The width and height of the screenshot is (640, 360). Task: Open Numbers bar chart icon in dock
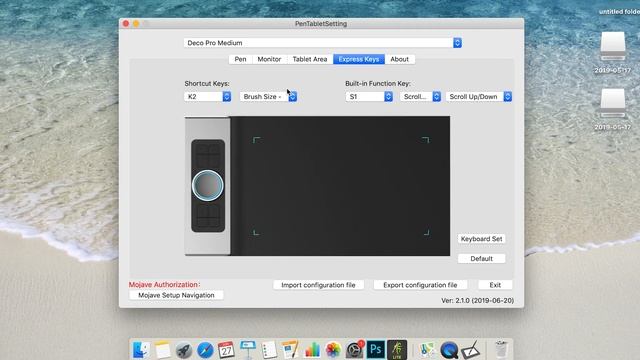pos(312,350)
